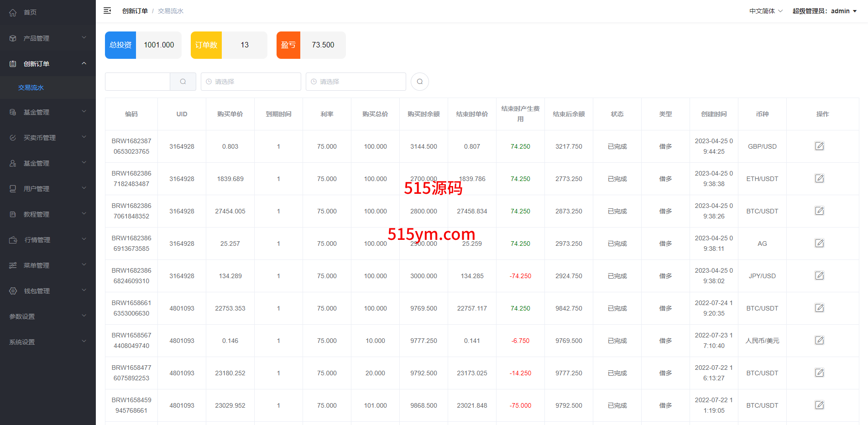This screenshot has height=425, width=868.
Task: Select 交易流水 submenu item
Action: pyautogui.click(x=31, y=88)
